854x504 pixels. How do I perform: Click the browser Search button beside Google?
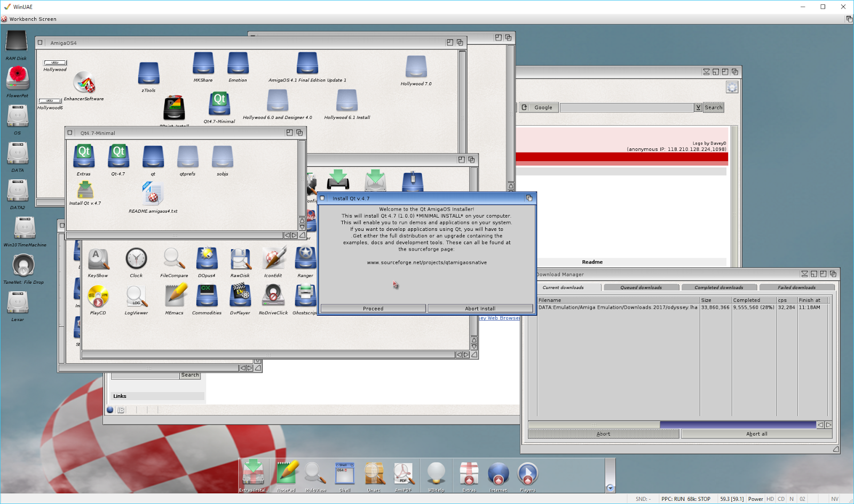pos(714,107)
